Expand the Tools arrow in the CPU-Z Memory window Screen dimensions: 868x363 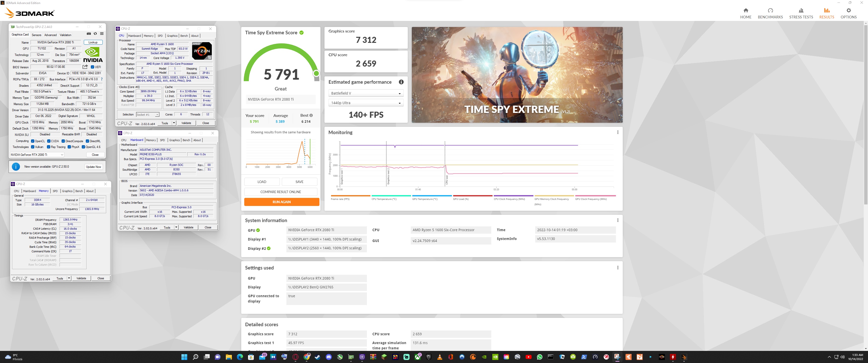tap(69, 278)
